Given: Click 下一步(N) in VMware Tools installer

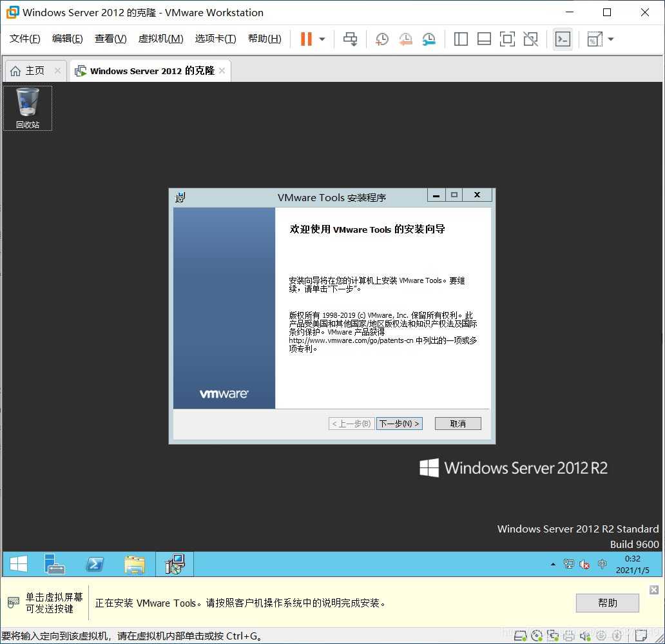Looking at the screenshot, I should (399, 424).
